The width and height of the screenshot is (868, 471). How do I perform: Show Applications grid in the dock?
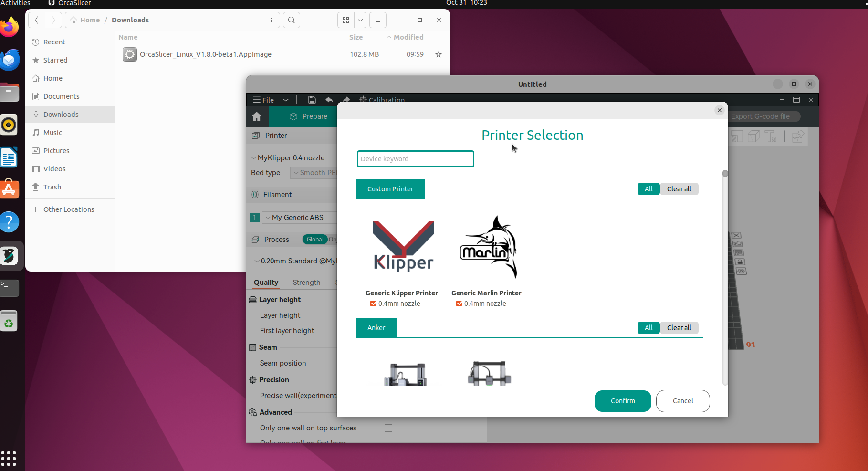(9, 459)
